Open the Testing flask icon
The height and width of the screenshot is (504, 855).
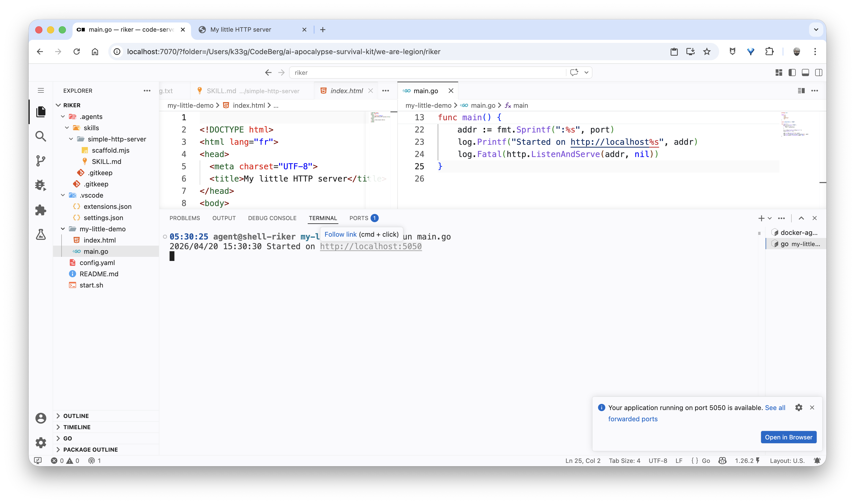tap(41, 234)
